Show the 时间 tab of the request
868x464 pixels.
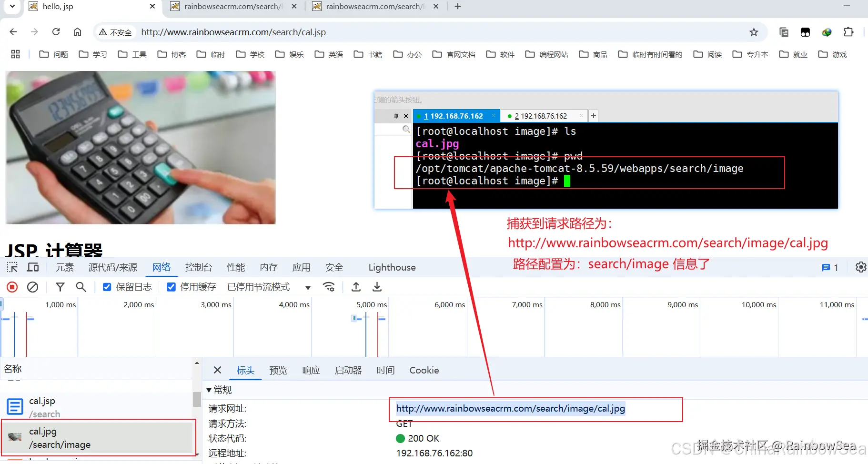[385, 370]
